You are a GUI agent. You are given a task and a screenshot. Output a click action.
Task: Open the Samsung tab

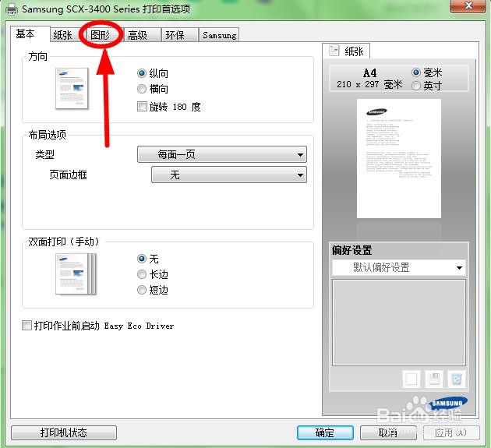[x=219, y=35]
